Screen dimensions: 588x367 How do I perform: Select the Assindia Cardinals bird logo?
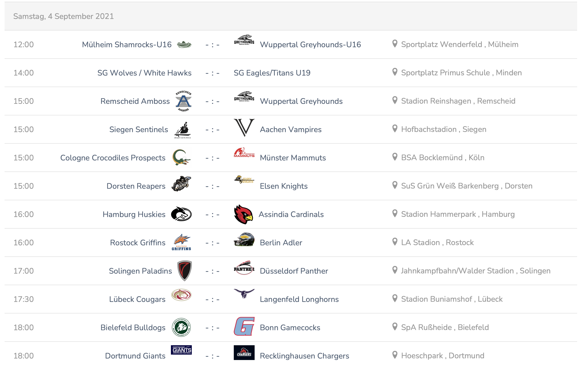244,214
